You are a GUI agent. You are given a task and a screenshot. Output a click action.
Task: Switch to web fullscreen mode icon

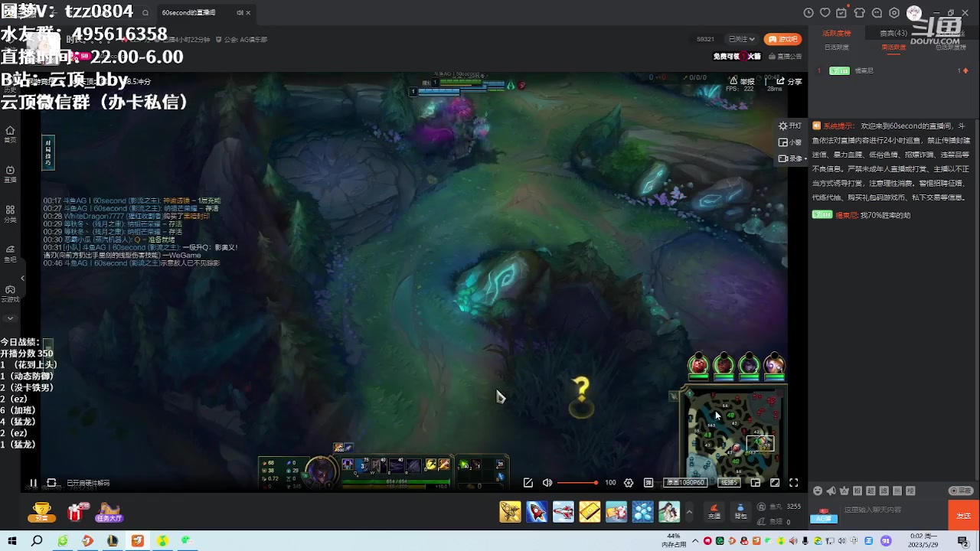[x=775, y=483]
